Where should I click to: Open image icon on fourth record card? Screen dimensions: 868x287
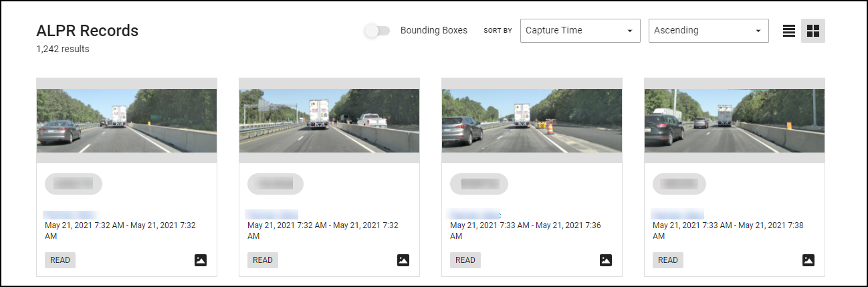coord(808,260)
